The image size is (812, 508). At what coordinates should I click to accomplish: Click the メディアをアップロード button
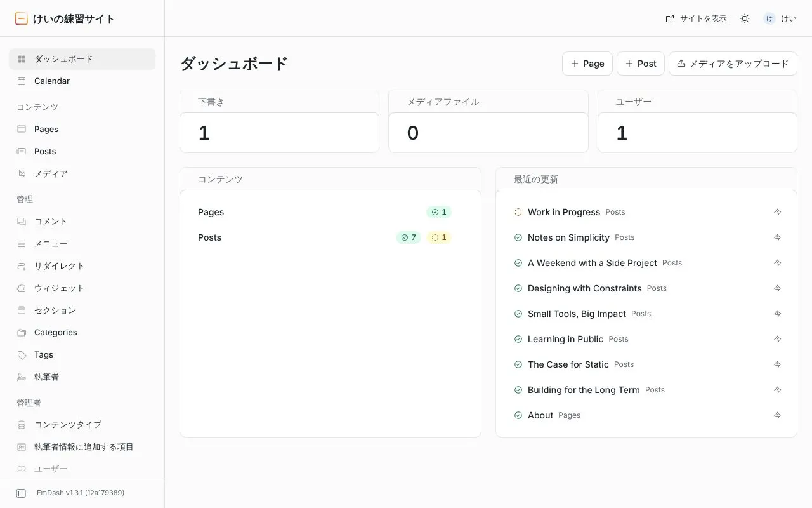733,63
